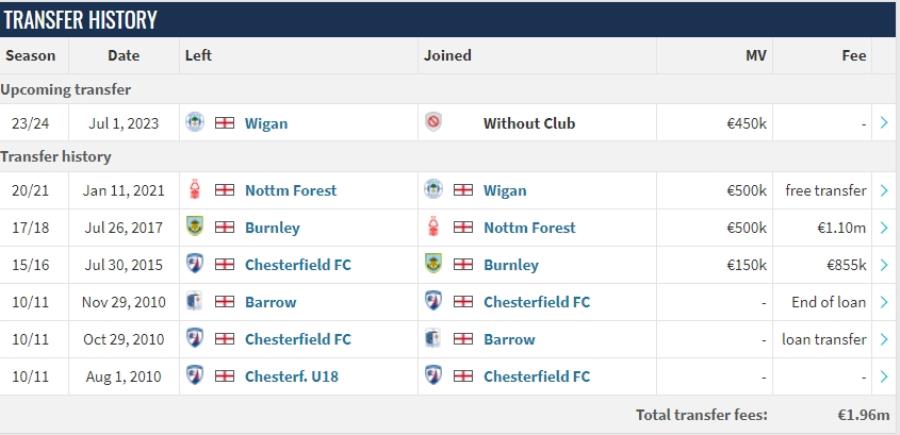The height and width of the screenshot is (435, 900).
Task: Click Chesterfield FC crest in 15/16 Left column
Action: click(195, 264)
